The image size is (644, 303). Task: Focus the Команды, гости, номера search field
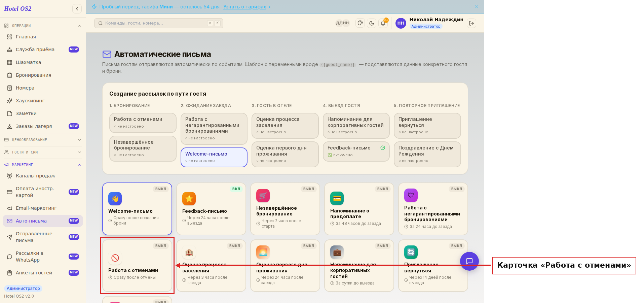pos(159,23)
